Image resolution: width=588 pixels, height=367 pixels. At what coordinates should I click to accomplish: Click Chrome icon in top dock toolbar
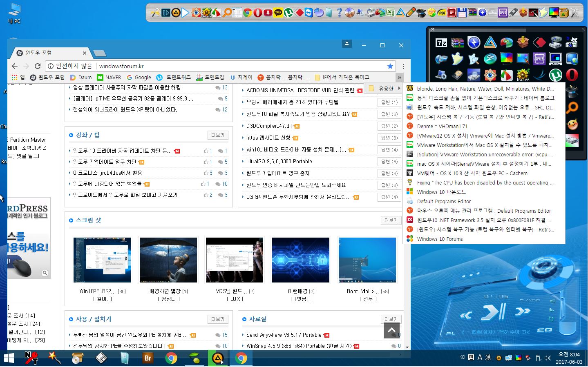point(247,13)
